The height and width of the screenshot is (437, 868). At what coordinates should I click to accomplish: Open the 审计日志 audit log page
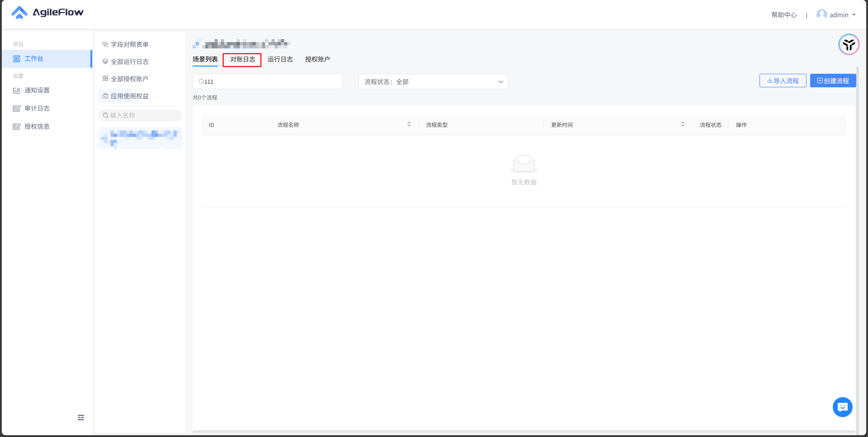[37, 108]
